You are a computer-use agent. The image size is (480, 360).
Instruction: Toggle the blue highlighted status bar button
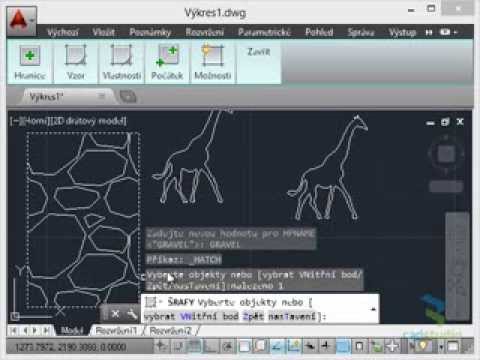tap(343, 347)
